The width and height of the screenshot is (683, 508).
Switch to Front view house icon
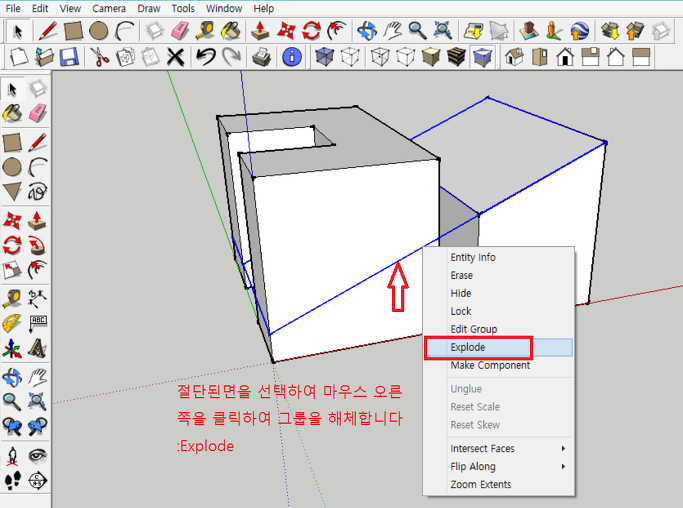pyautogui.click(x=565, y=57)
